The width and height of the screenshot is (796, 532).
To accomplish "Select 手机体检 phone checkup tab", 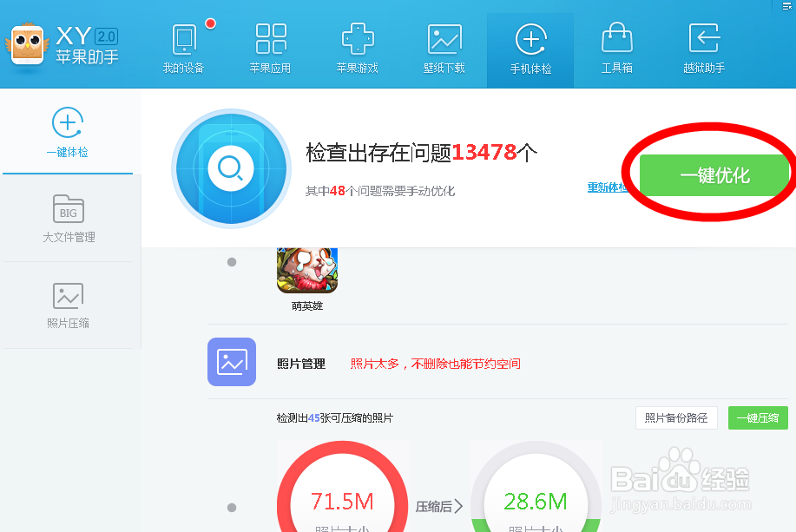I will 530,49.
